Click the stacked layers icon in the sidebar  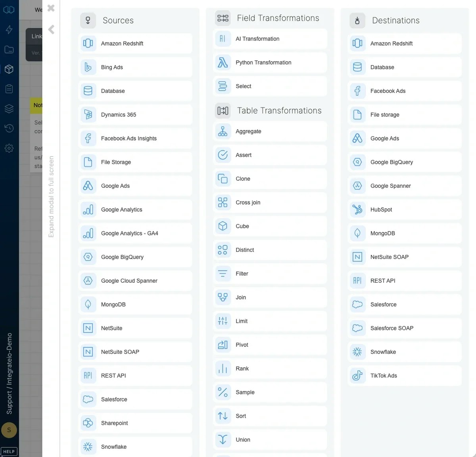tap(9, 108)
